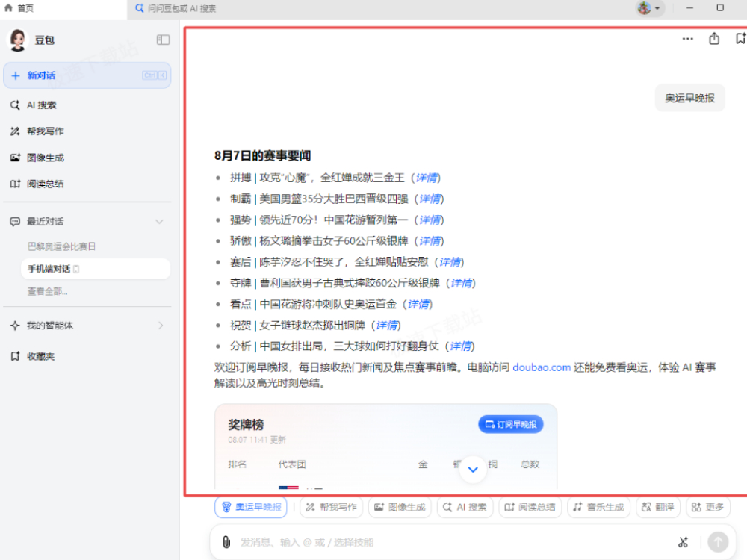The image size is (747, 560).
Task: Click the 代表团 column header
Action: pos(292,464)
